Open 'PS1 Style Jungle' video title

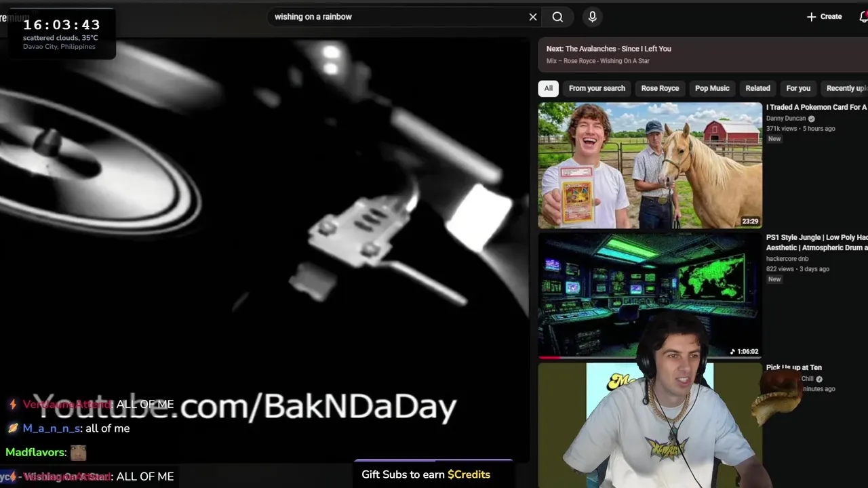[x=816, y=243]
